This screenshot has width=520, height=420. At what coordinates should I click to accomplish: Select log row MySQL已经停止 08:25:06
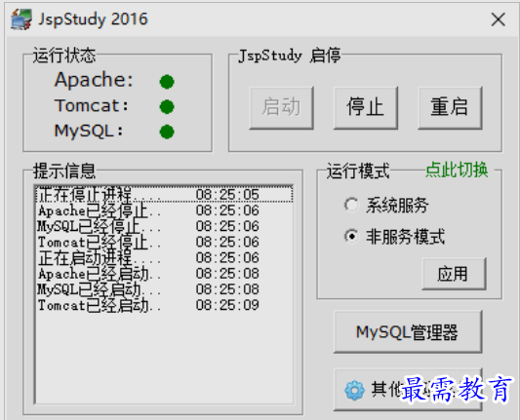pos(164,226)
